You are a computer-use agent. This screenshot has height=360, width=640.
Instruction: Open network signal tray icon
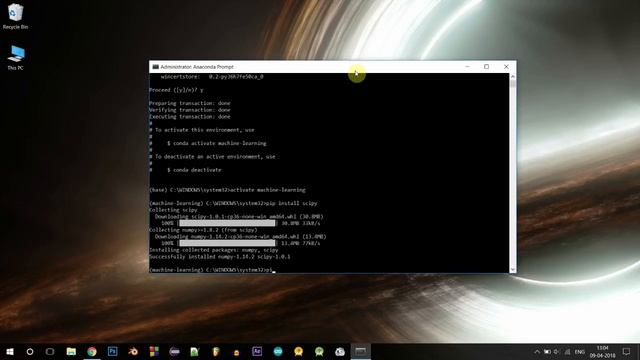coord(567,352)
